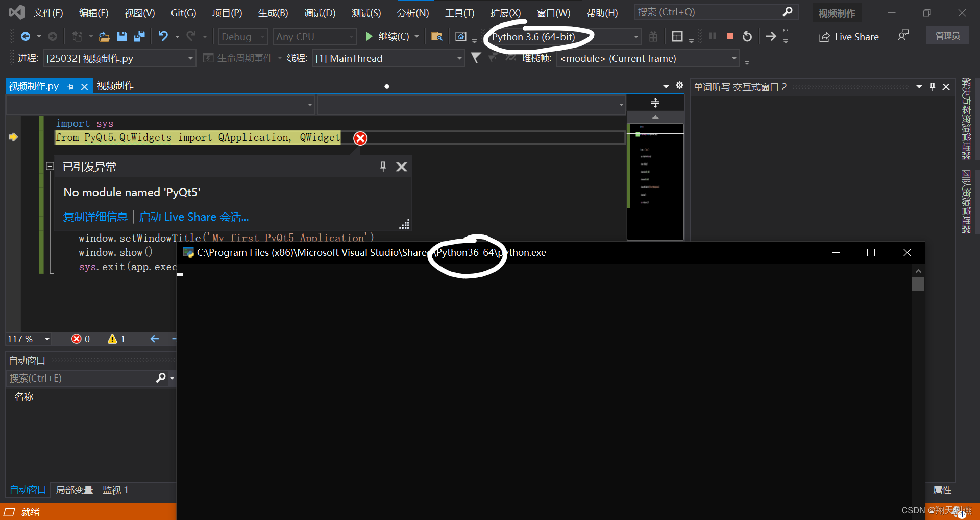This screenshot has height=520, width=980.
Task: Click the thread filter funnel icon
Action: (x=476, y=58)
